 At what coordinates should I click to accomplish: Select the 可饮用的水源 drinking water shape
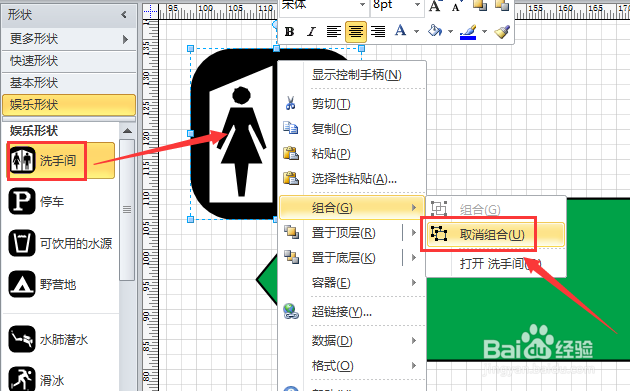click(61, 243)
